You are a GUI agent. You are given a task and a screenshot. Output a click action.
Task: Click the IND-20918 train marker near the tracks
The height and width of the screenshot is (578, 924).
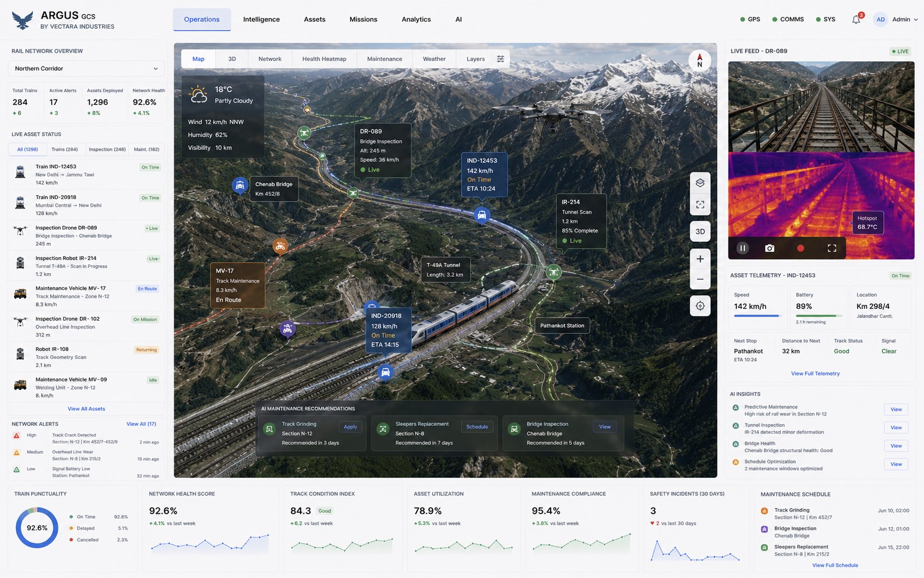tap(385, 372)
